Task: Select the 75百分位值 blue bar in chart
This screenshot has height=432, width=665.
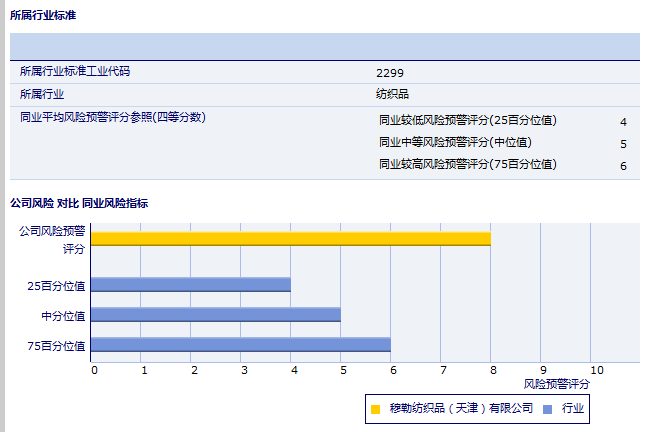Action: tap(240, 345)
